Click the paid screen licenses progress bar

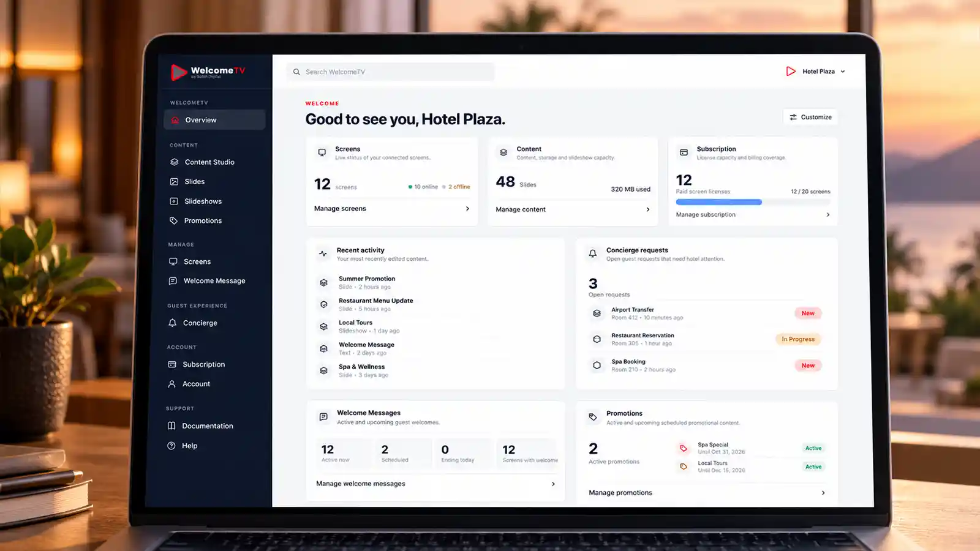click(x=753, y=202)
